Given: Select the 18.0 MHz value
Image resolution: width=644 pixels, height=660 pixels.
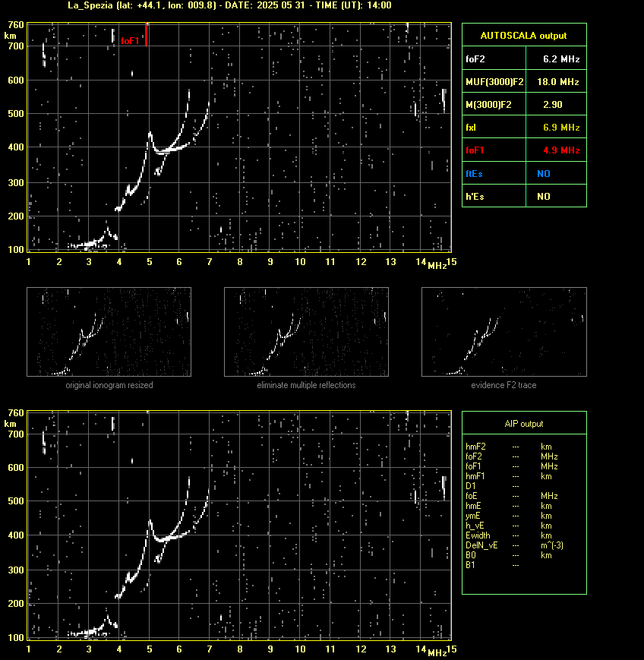Looking at the screenshot, I should click(557, 82).
